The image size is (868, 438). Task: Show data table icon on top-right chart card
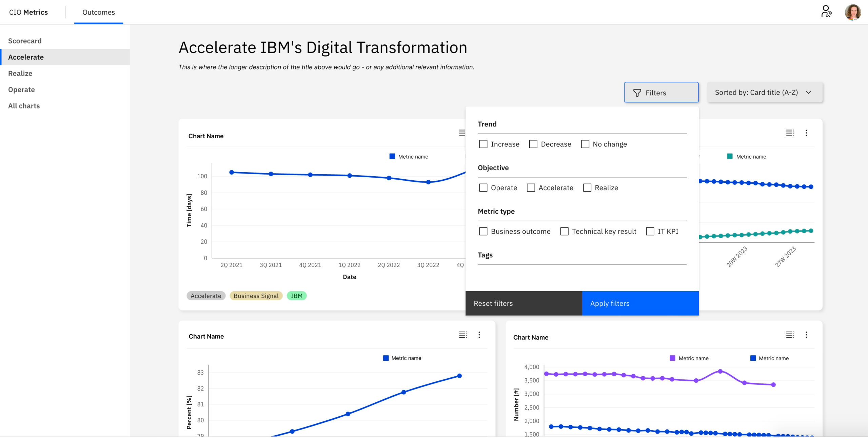(790, 133)
